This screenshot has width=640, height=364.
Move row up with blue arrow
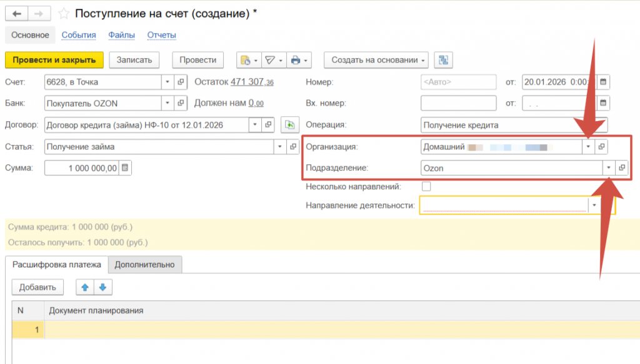pyautogui.click(x=84, y=287)
